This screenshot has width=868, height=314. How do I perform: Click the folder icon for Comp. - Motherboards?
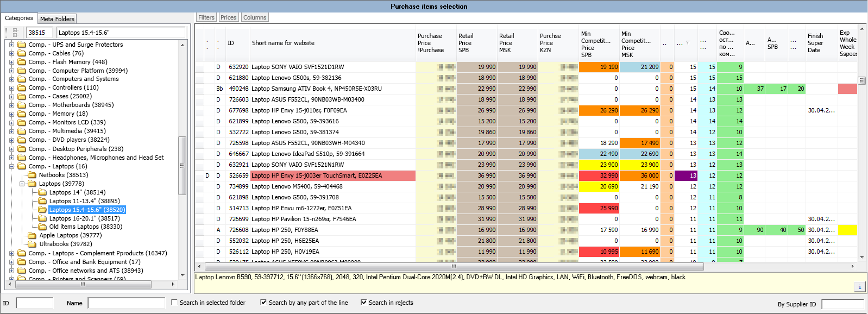pos(22,105)
